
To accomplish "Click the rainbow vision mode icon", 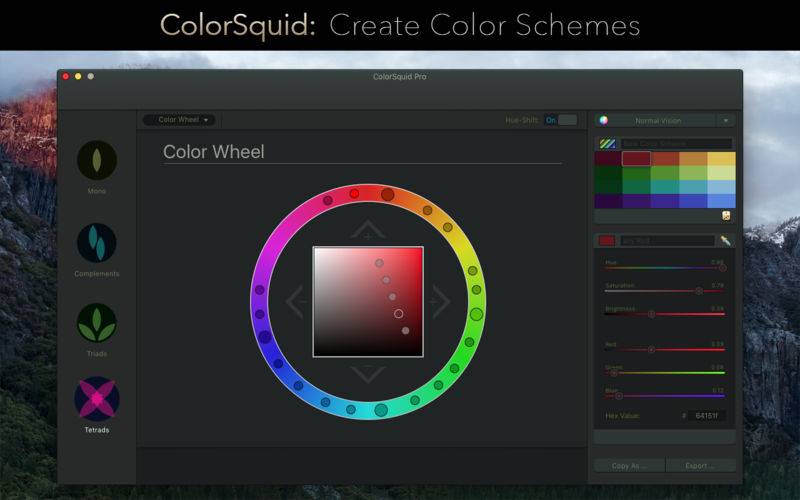I will [x=604, y=120].
